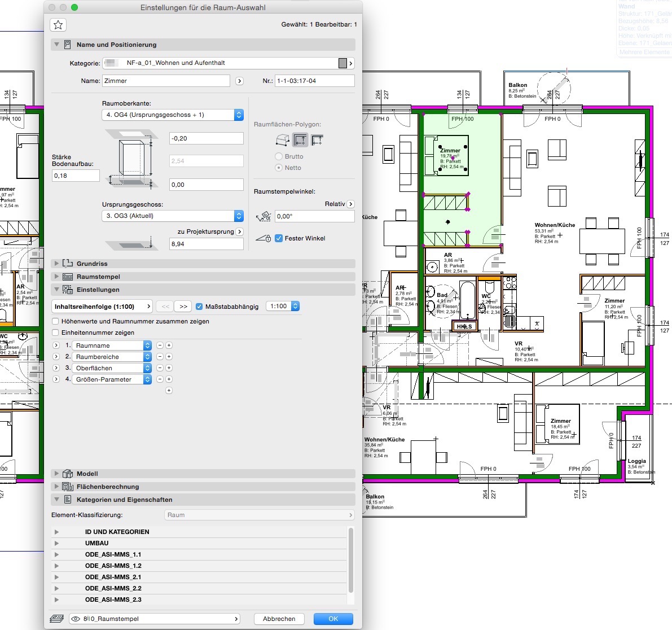This screenshot has height=630, width=672.
Task: Toggle the Maßstababhängig checkbox
Action: pyautogui.click(x=199, y=307)
